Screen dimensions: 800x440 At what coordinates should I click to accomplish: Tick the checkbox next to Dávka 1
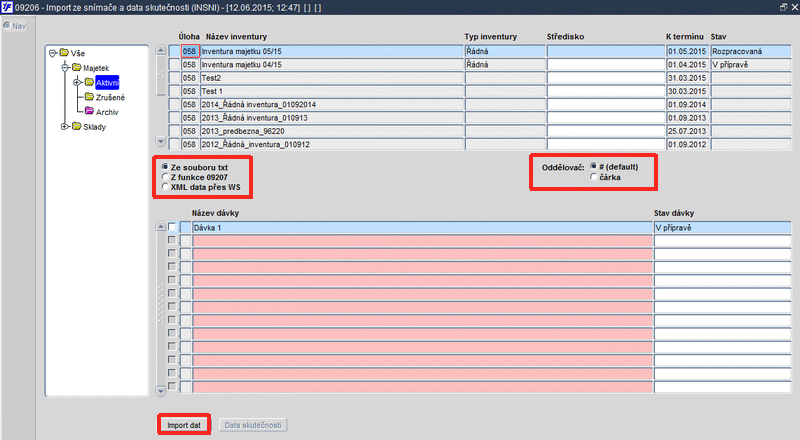(172, 227)
